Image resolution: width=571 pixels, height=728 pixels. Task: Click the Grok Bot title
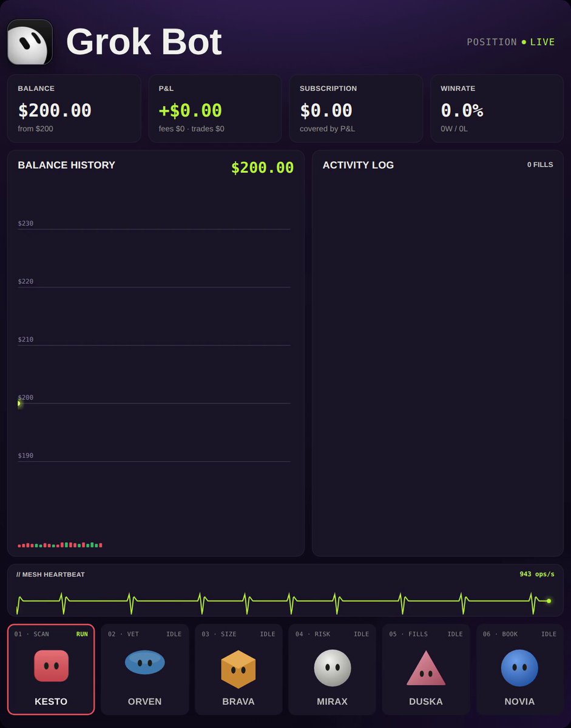coord(144,42)
